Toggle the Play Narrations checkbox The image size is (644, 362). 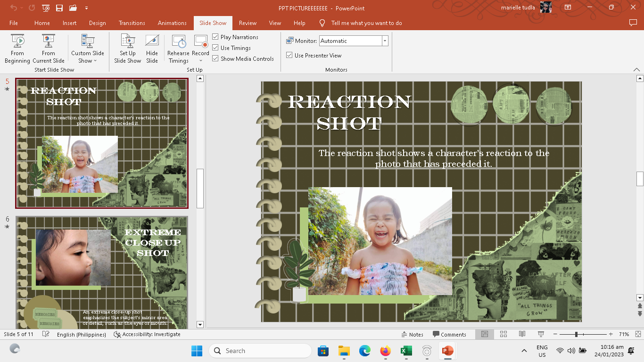click(215, 37)
